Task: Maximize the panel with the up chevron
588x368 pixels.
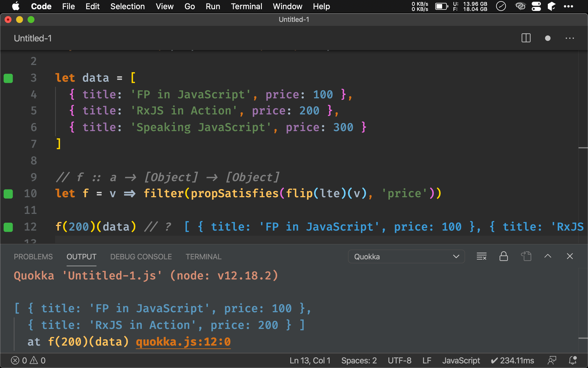Action: coord(548,256)
